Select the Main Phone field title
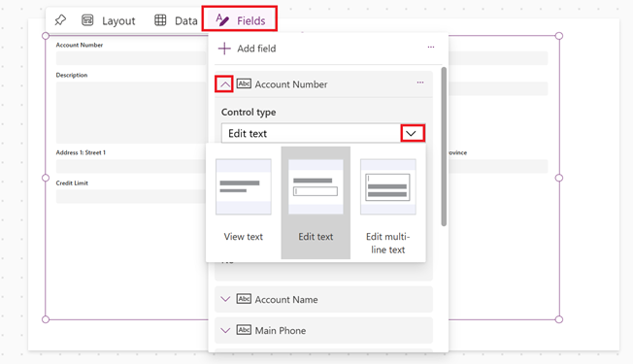 pos(281,330)
